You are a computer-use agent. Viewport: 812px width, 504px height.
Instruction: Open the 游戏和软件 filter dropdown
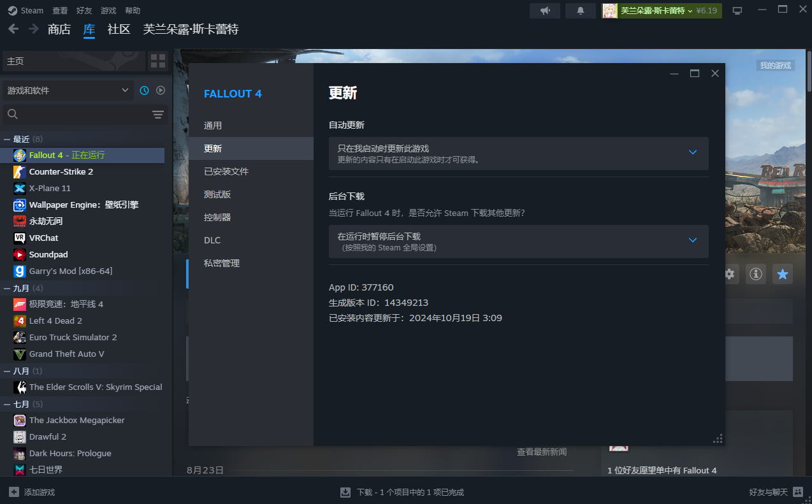coord(68,90)
